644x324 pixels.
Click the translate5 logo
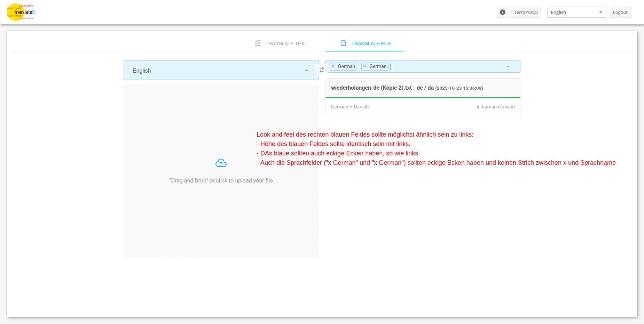21,12
